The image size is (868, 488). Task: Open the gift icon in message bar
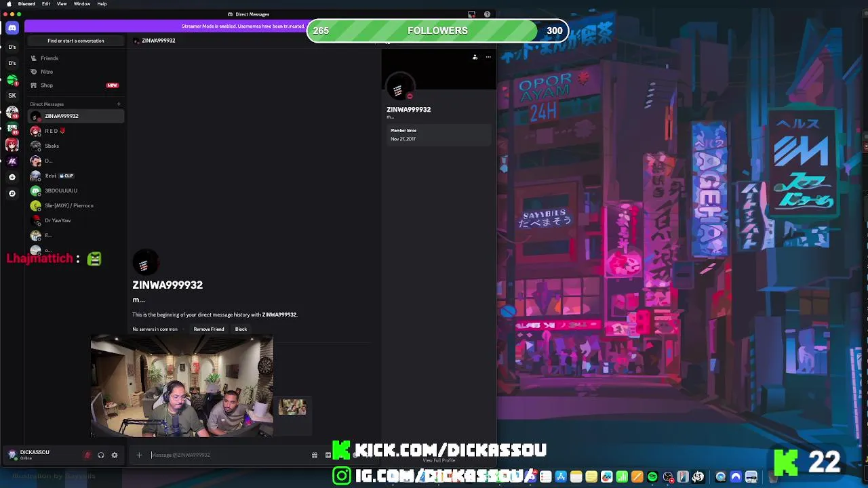click(x=315, y=455)
